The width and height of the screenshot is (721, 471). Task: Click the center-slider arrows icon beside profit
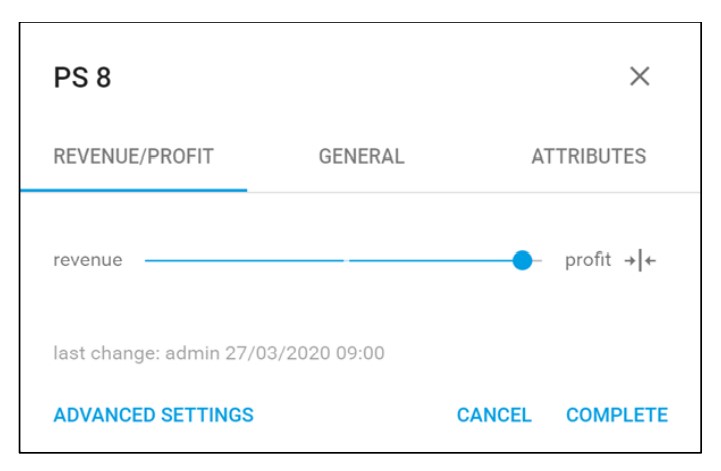click(x=640, y=261)
